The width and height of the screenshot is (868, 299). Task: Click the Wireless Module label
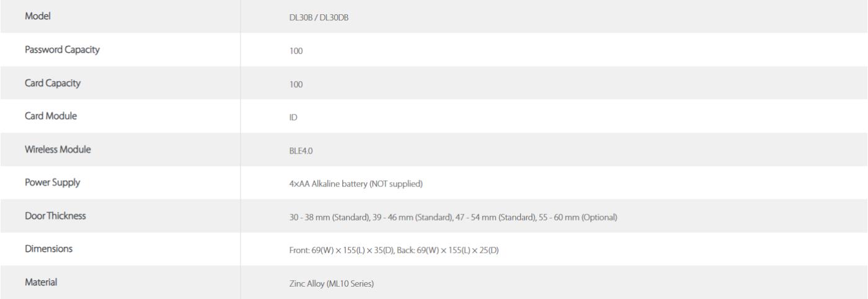[x=58, y=149]
